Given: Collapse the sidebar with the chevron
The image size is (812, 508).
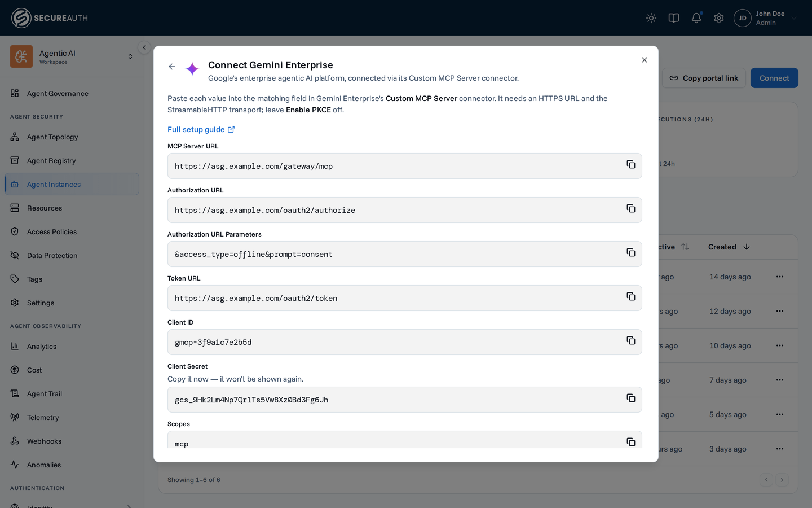Looking at the screenshot, I should click(144, 47).
